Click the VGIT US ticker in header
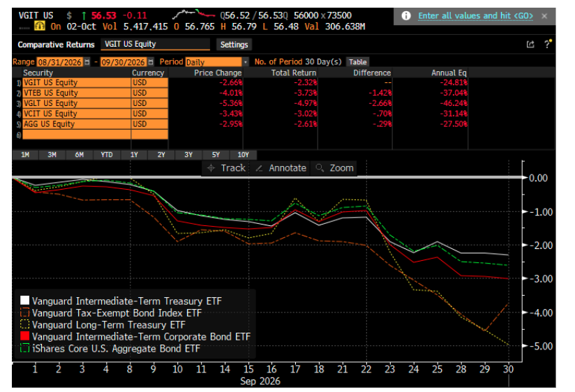The width and height of the screenshot is (575, 392). (36, 16)
